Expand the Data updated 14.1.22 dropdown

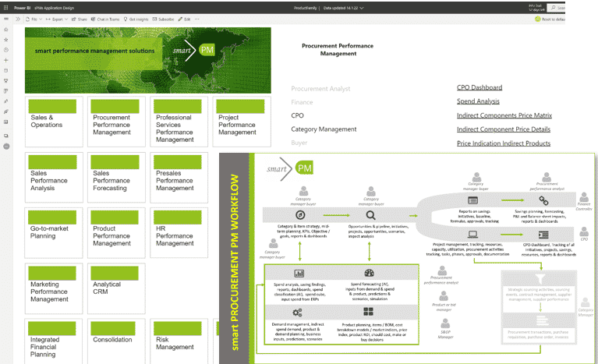pyautogui.click(x=343, y=8)
